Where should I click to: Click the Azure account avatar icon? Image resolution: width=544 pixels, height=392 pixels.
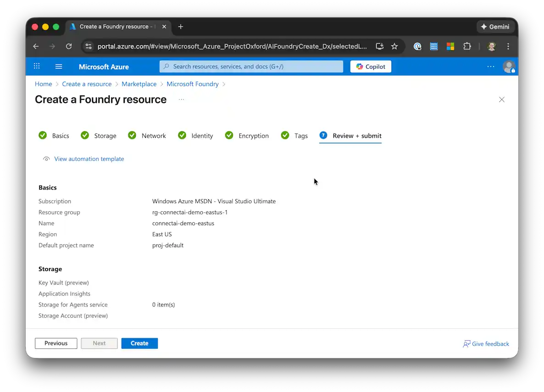(x=508, y=66)
